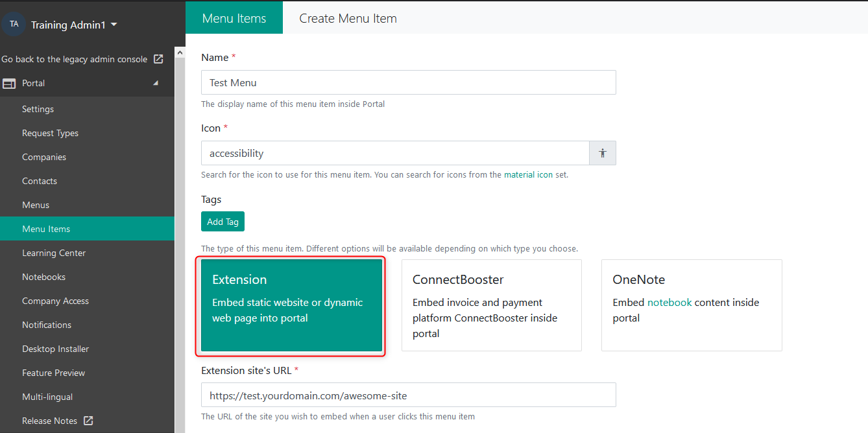This screenshot has width=868, height=433.
Task: Select Feature Preview in the sidebar
Action: pos(87,373)
